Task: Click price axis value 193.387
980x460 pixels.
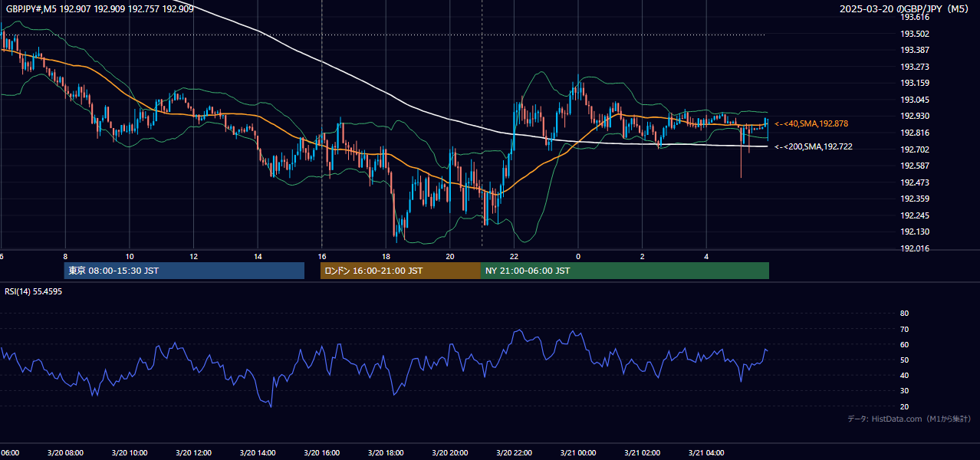Action: (915, 50)
